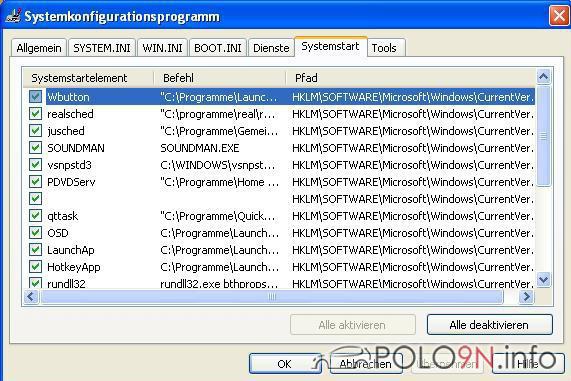Disable the jusched startup entry
Screen dimensions: 571x381
point(35,131)
